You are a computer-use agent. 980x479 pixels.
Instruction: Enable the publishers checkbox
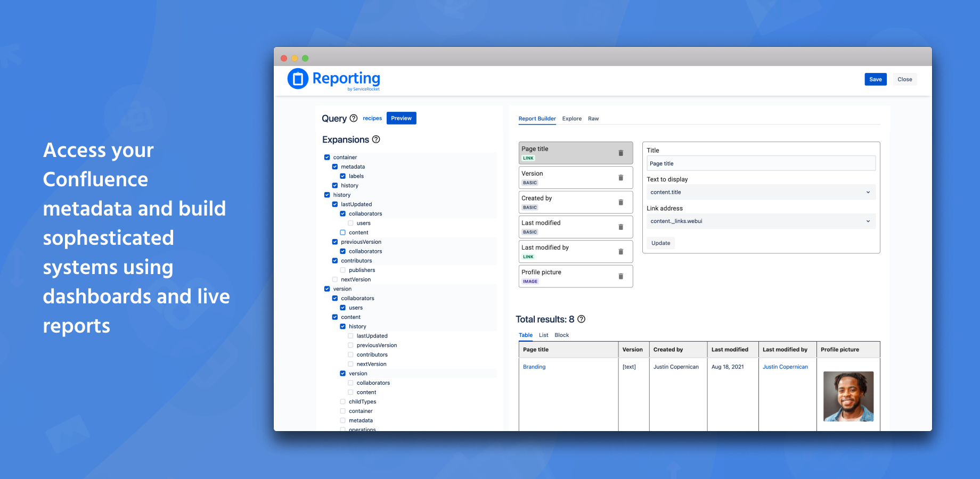(343, 270)
